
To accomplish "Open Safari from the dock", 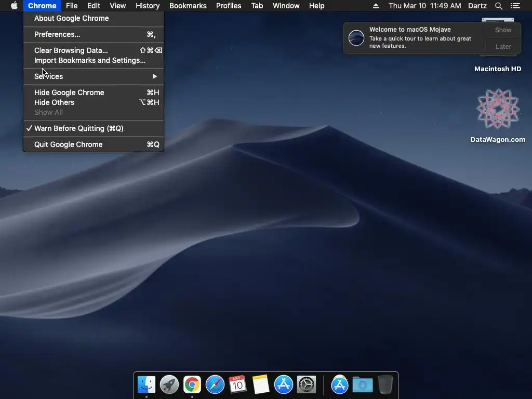I will click(215, 385).
